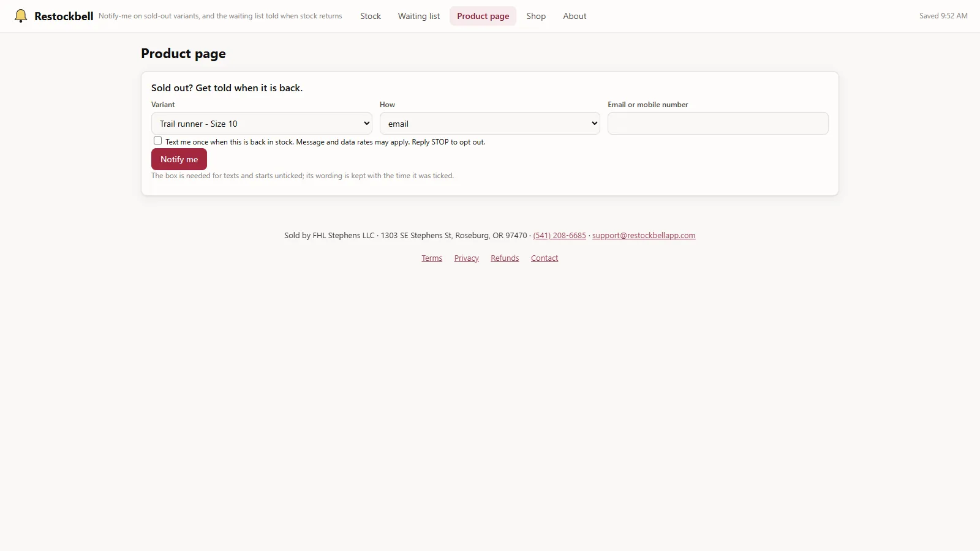Image resolution: width=980 pixels, height=551 pixels.
Task: Click 'Sold by FHL Stephens LLC' address text
Action: pos(405,236)
